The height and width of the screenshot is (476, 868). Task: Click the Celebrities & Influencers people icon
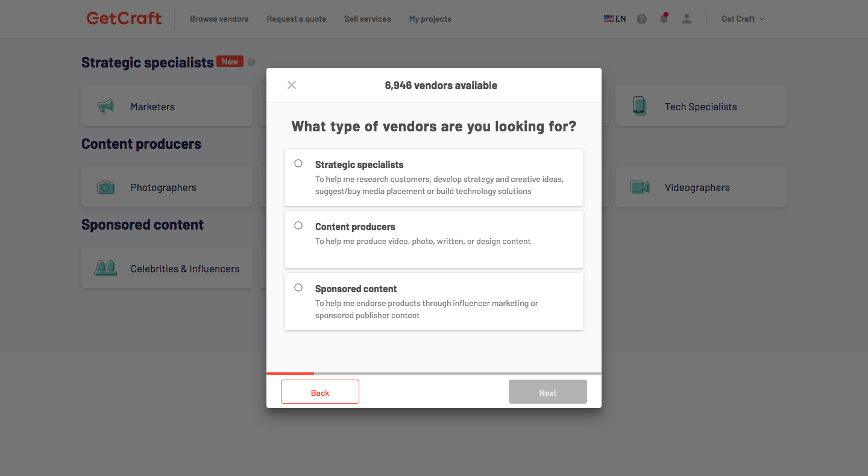tap(105, 268)
